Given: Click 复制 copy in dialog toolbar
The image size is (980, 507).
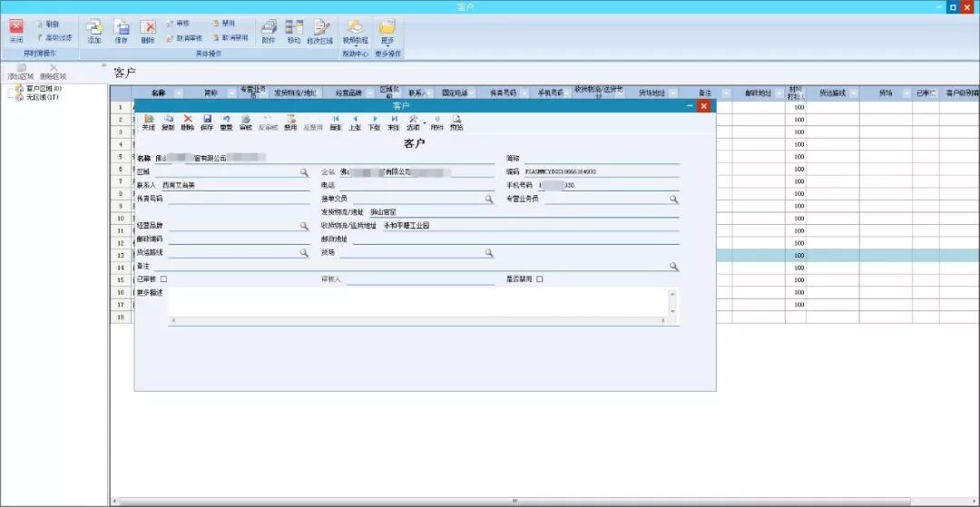Looking at the screenshot, I should 168,122.
